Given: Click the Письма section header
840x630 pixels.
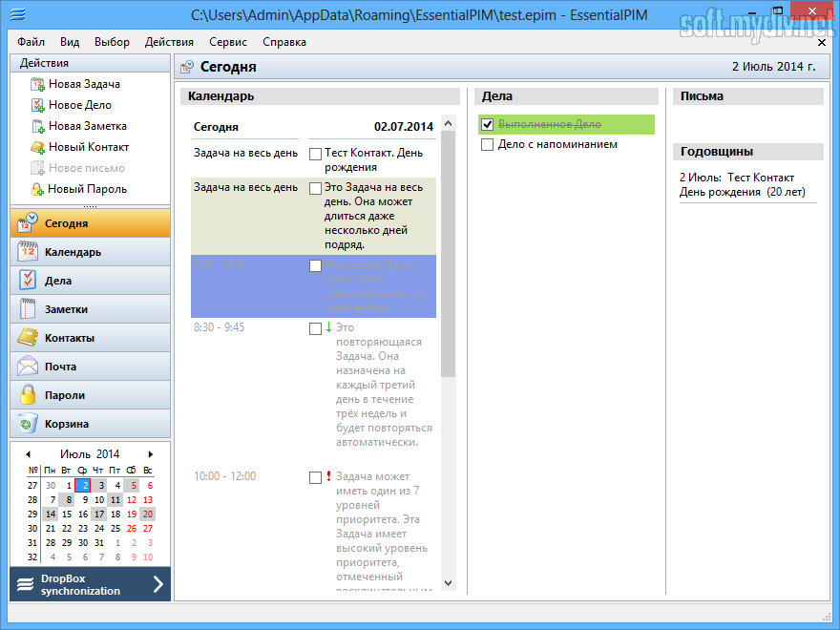Looking at the screenshot, I should pyautogui.click(x=747, y=96).
